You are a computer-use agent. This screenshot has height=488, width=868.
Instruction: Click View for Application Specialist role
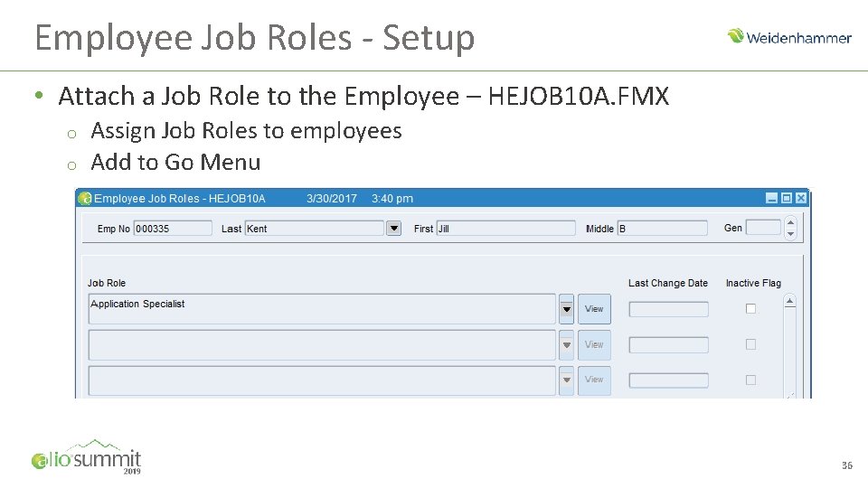click(x=594, y=309)
